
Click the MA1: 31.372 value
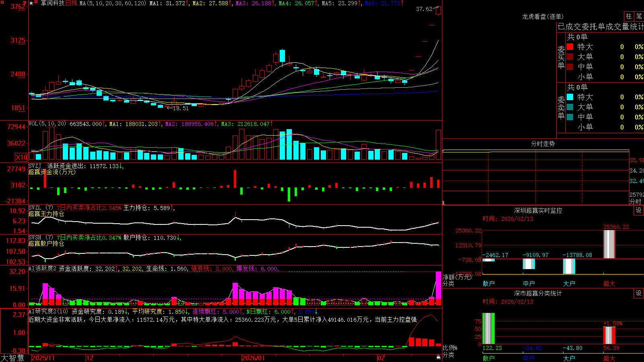(x=167, y=3)
